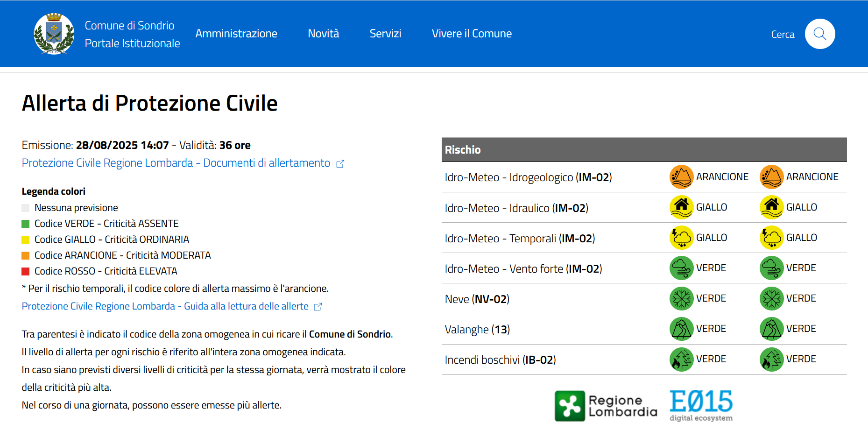Viewport: 868px width, 437px height.
Task: Open the Amministrazione menu
Action: (236, 34)
